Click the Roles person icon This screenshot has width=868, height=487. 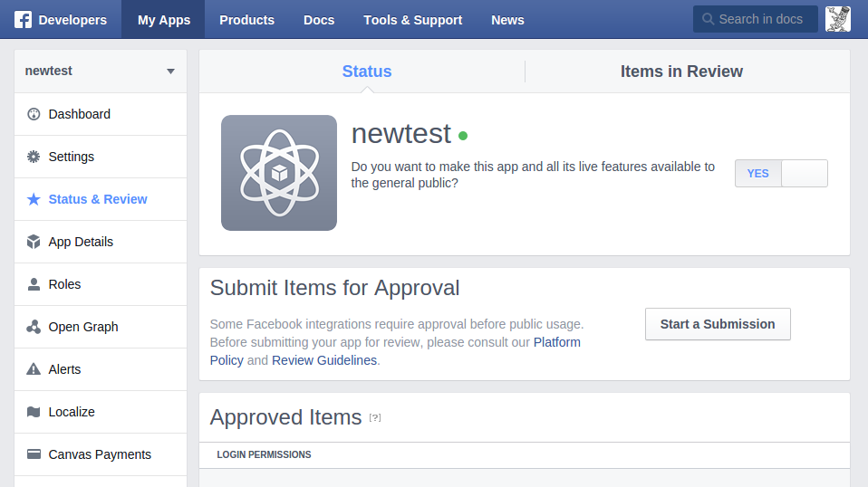(x=34, y=284)
